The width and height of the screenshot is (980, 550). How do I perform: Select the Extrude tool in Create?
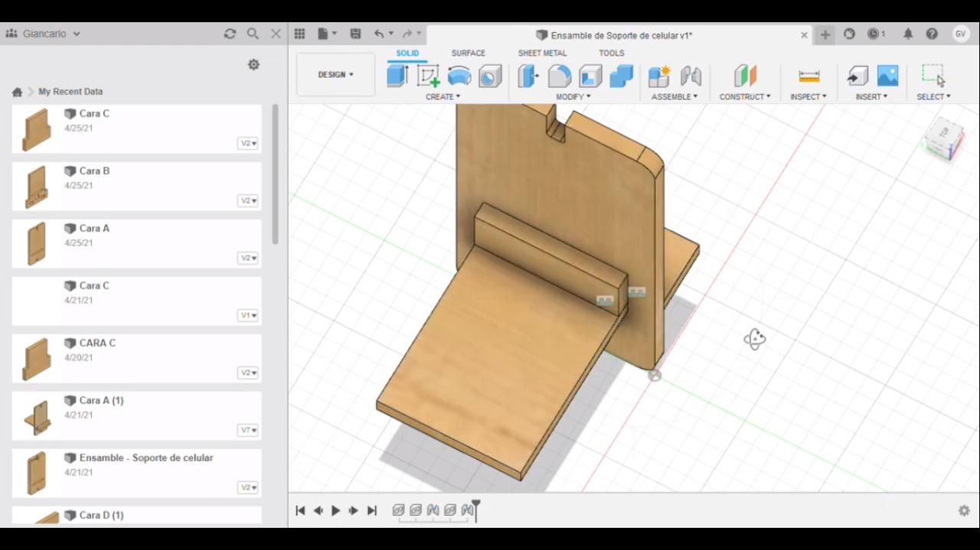[x=397, y=76]
